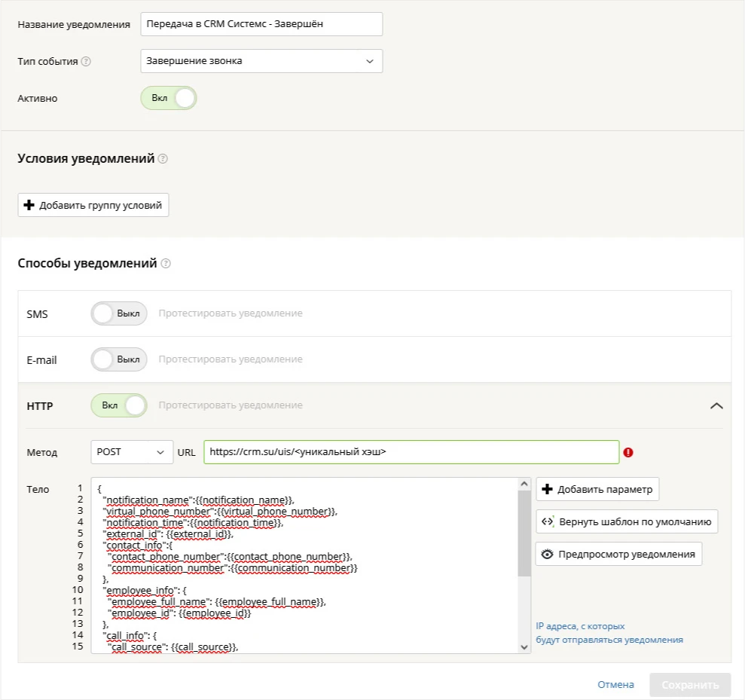Click the Название уведомления input field
Image resolution: width=745 pixels, height=700 pixels.
[261, 24]
